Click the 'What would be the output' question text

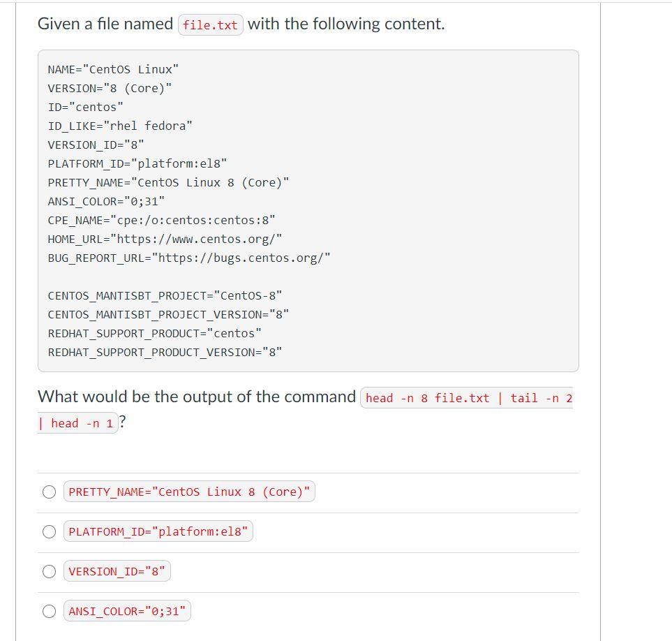tap(197, 397)
